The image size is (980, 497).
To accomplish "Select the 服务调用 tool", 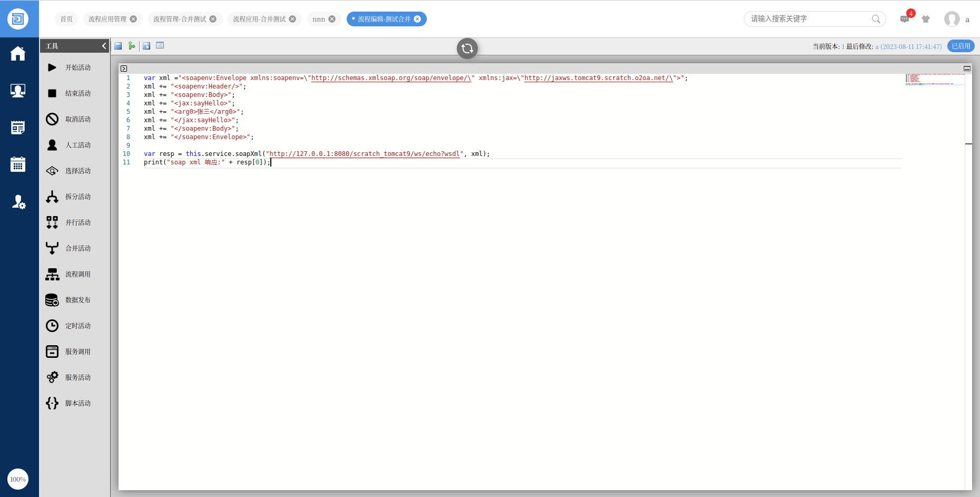I will (x=74, y=352).
